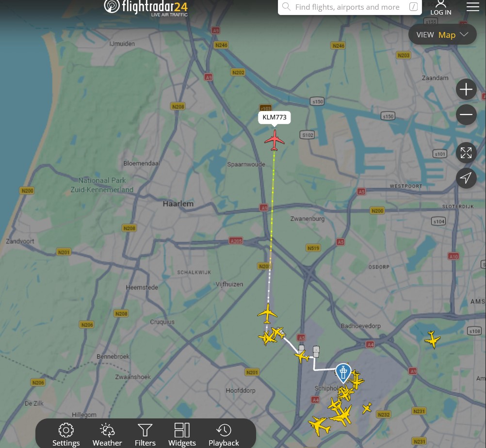Click the Heemstede label
The image size is (486, 448).
pyautogui.click(x=142, y=288)
